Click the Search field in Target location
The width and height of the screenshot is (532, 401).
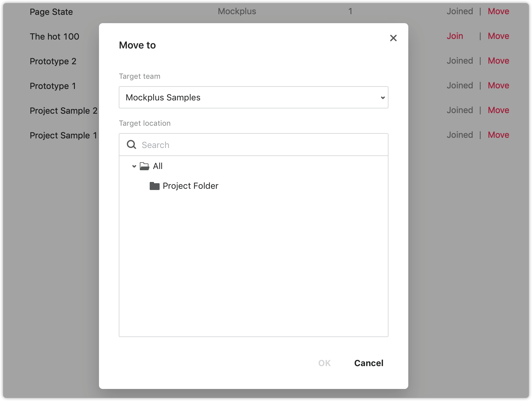253,145
